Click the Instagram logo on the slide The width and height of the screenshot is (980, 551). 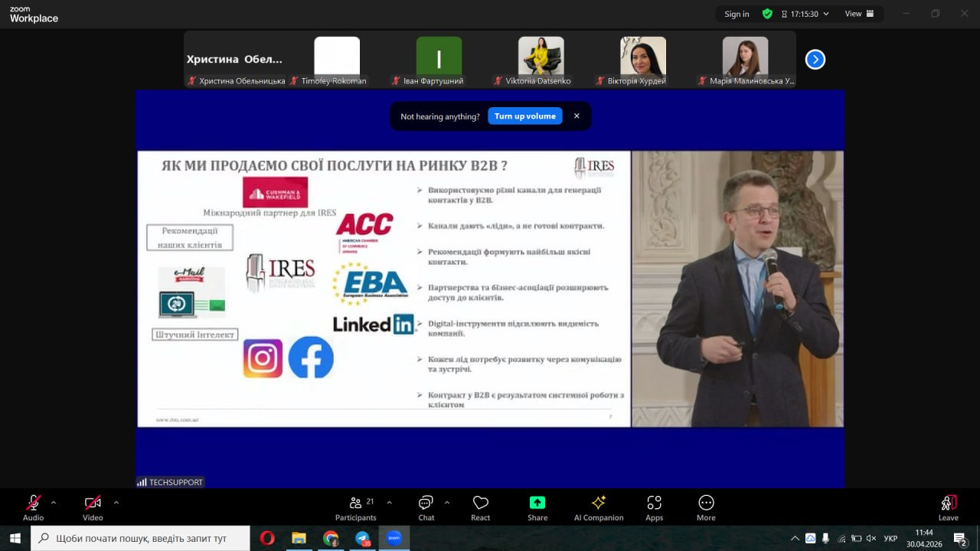pos(263,358)
